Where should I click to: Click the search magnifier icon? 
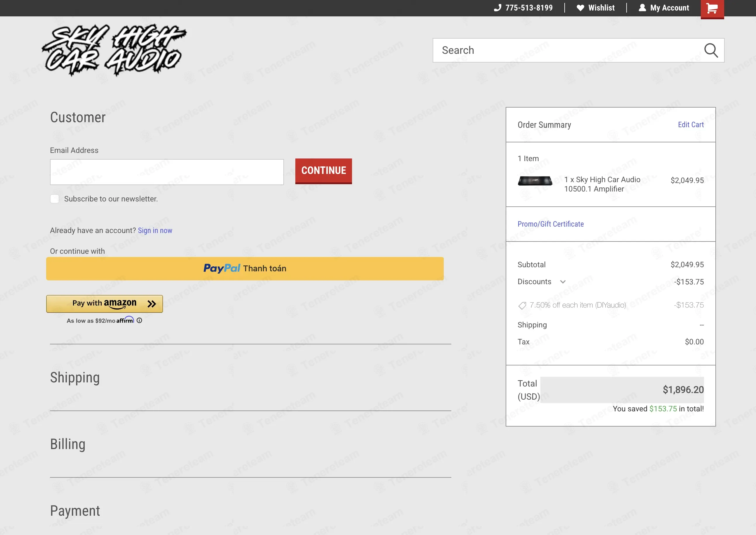click(711, 50)
